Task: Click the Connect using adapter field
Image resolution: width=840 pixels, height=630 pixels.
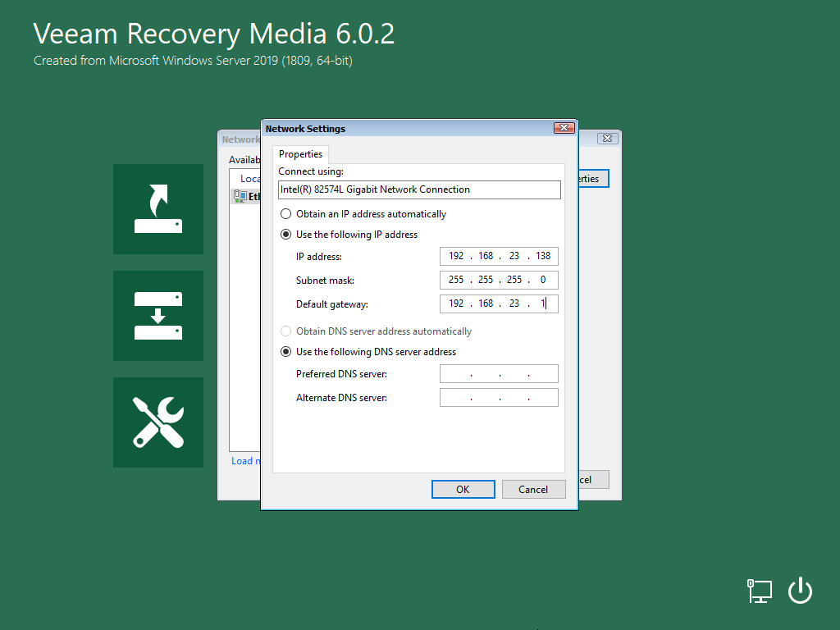Action: 419,189
